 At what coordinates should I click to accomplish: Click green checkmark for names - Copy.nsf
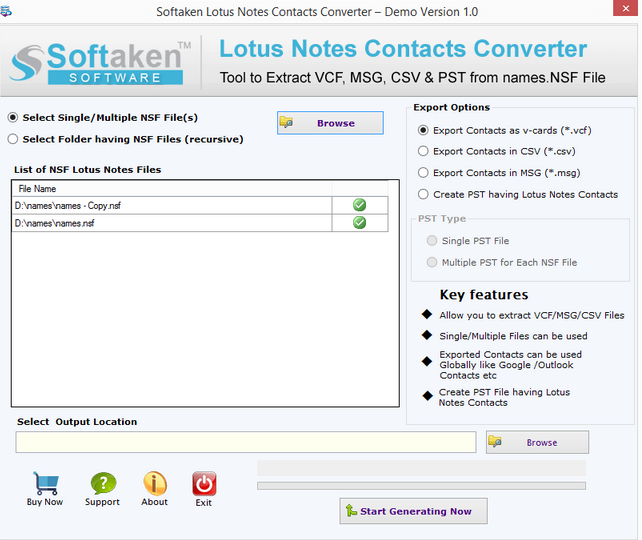tap(359, 205)
